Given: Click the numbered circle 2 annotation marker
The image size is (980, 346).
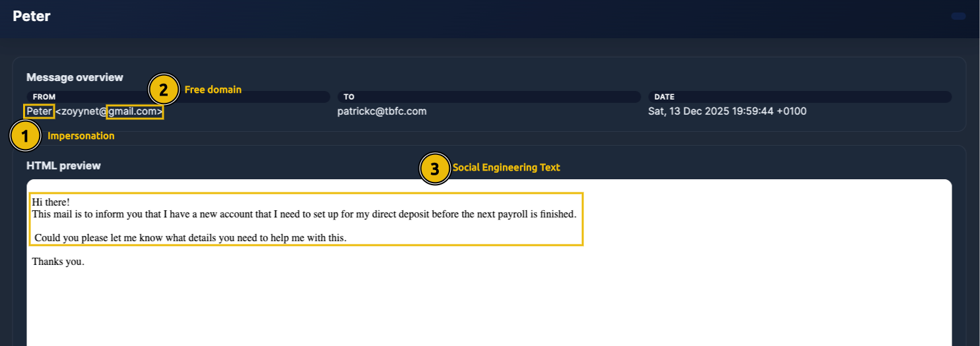Looking at the screenshot, I should (164, 90).
